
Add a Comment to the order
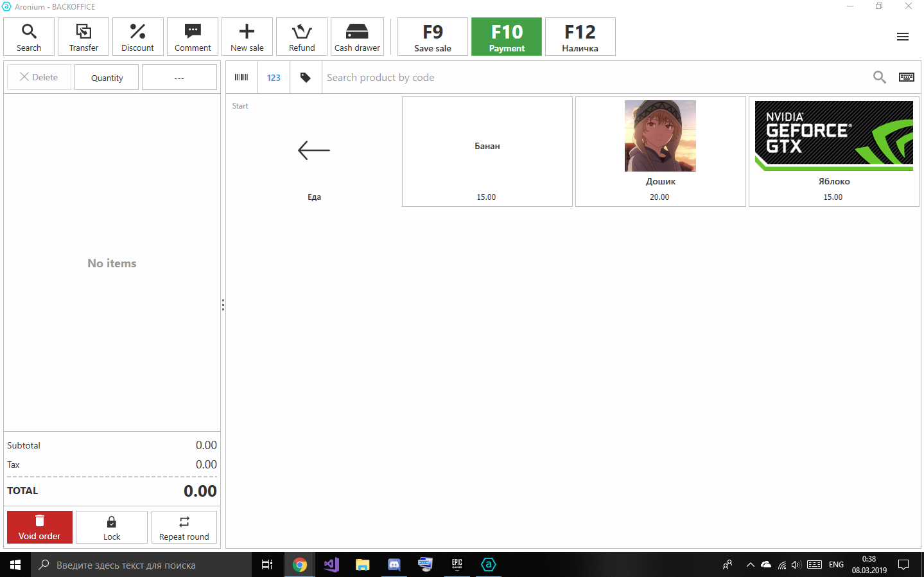193,37
